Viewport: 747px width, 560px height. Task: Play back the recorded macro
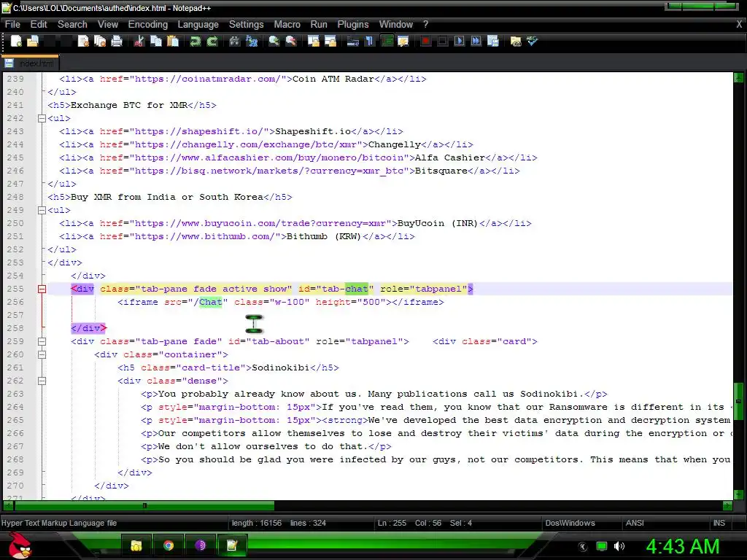point(460,42)
